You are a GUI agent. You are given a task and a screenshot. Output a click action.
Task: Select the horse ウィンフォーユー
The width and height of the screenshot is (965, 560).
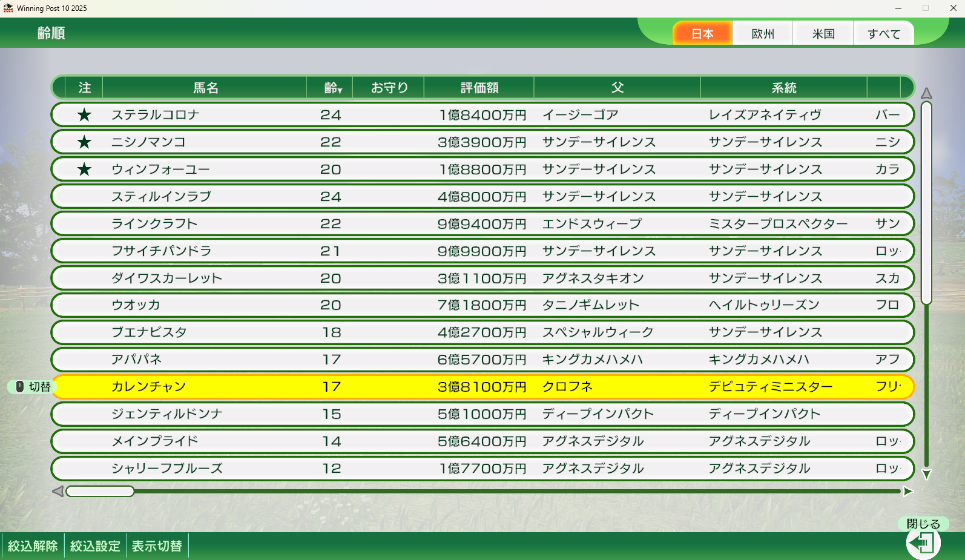482,169
